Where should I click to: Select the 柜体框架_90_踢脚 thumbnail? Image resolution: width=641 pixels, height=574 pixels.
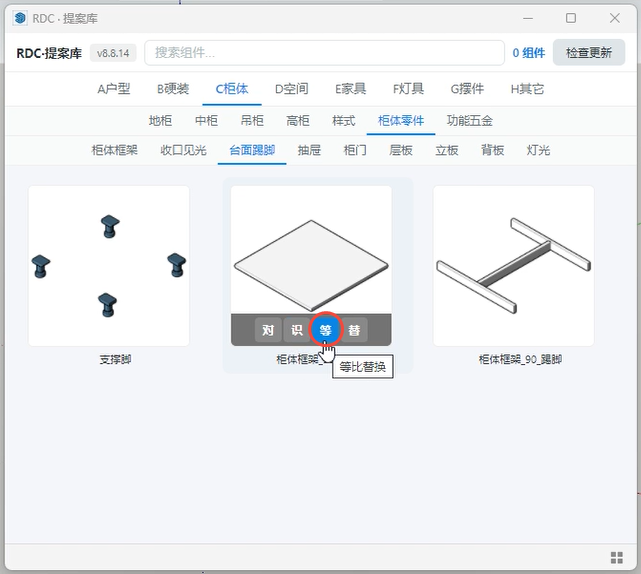pyautogui.click(x=513, y=266)
